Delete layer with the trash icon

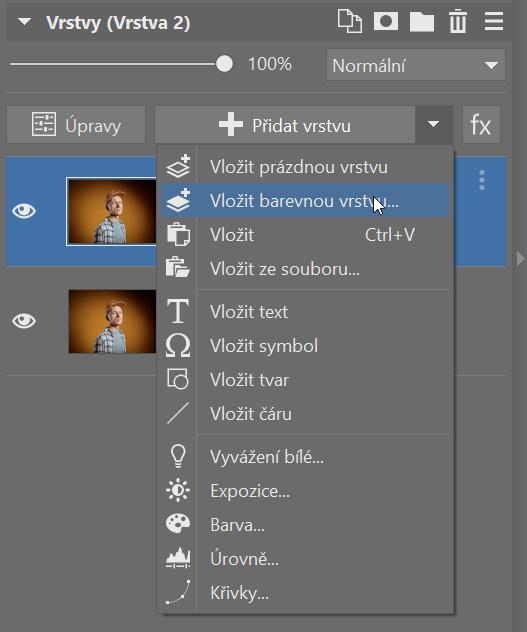(x=458, y=22)
